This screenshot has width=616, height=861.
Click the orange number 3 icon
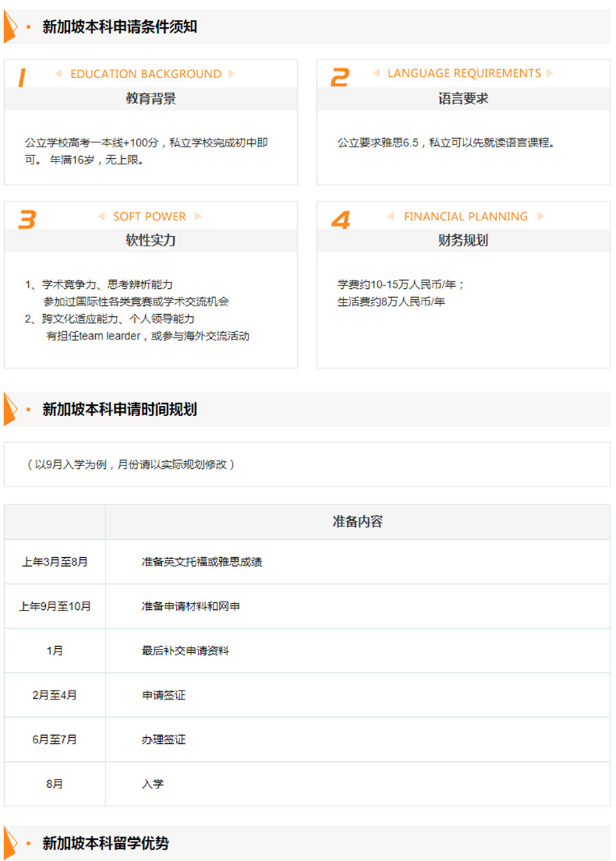coord(27,220)
